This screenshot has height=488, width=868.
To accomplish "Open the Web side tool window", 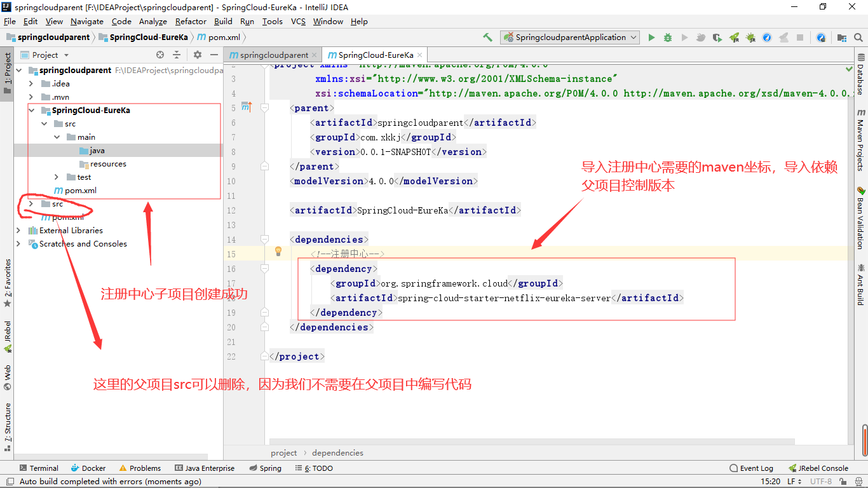I will coord(8,377).
